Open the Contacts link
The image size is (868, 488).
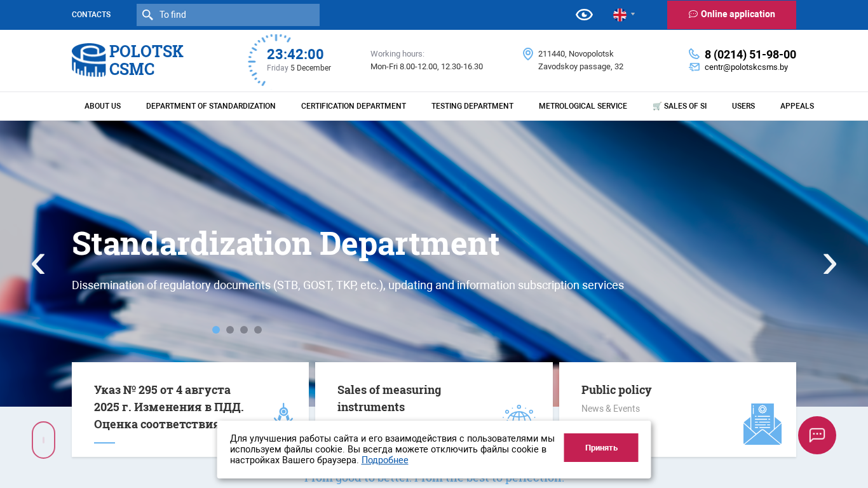click(x=91, y=15)
